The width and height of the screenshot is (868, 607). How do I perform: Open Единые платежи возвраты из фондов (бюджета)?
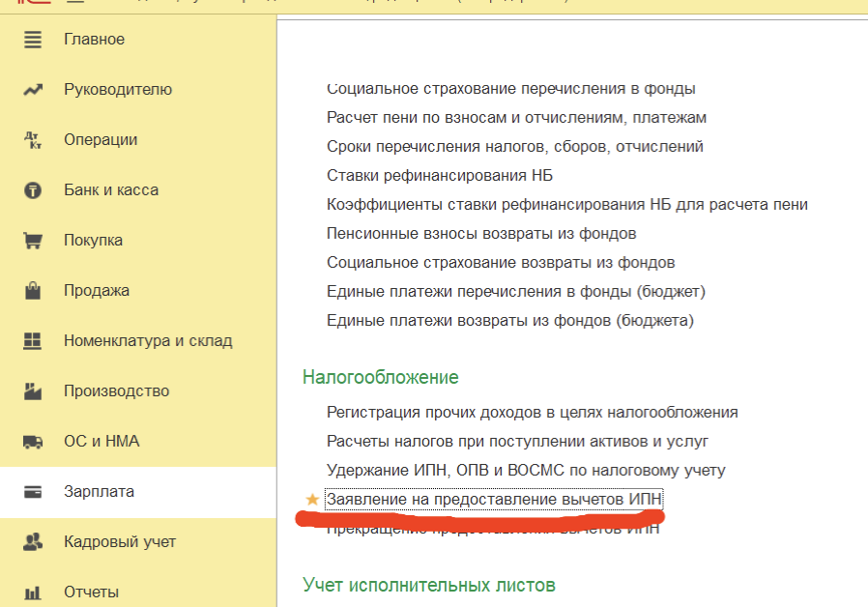[510, 321]
